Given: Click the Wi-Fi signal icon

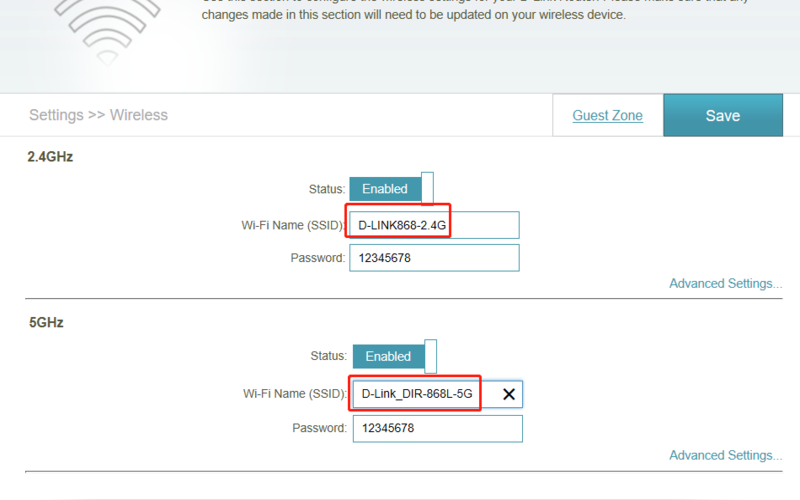Looking at the screenshot, I should (x=107, y=32).
